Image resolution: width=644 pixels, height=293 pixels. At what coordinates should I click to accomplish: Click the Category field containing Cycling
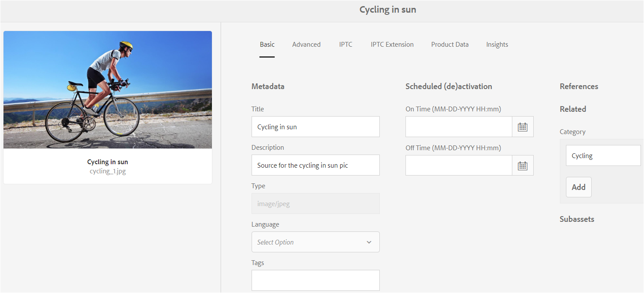coord(603,156)
